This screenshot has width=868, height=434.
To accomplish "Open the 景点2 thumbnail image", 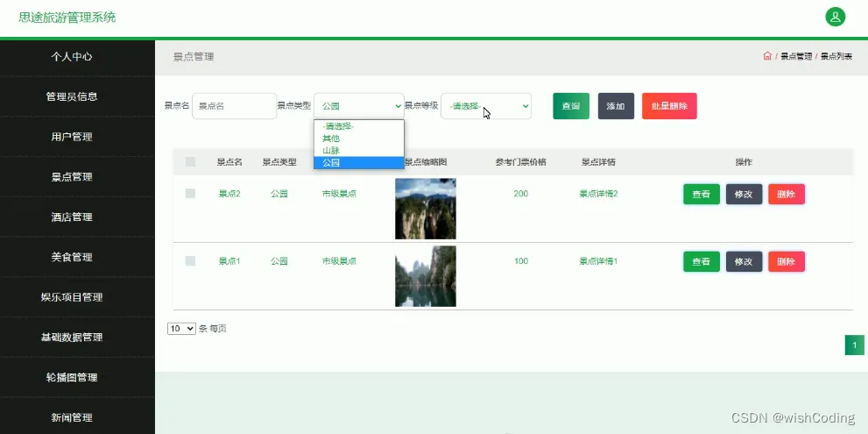I will 426,209.
